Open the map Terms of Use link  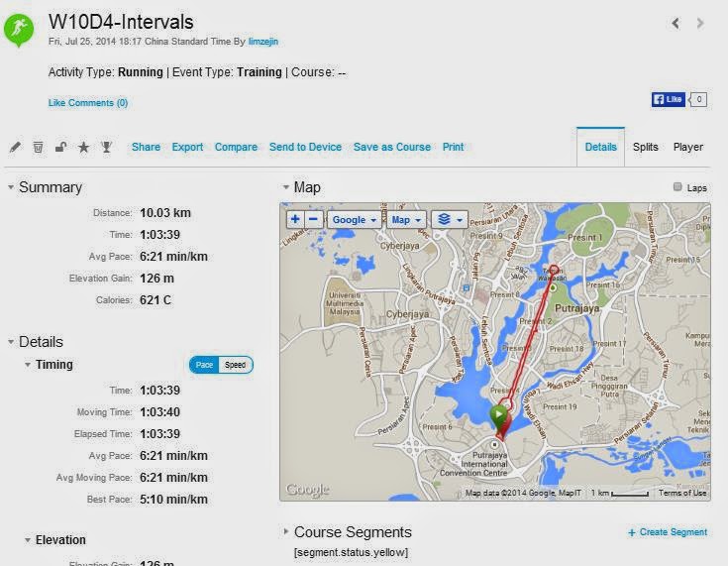coord(682,493)
